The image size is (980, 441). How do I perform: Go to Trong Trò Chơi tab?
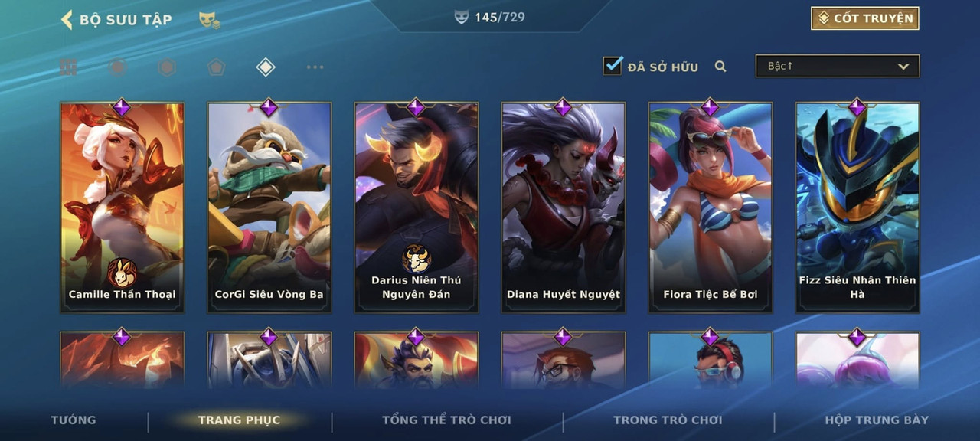[x=668, y=420]
